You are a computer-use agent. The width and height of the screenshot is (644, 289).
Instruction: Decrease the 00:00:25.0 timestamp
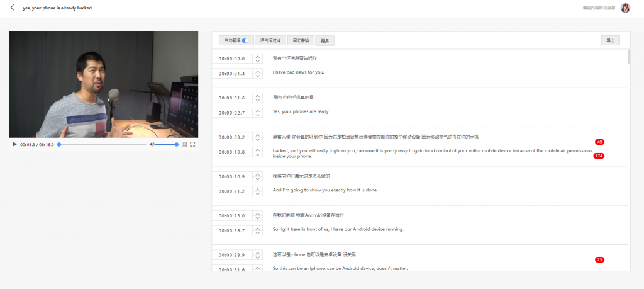(x=257, y=218)
